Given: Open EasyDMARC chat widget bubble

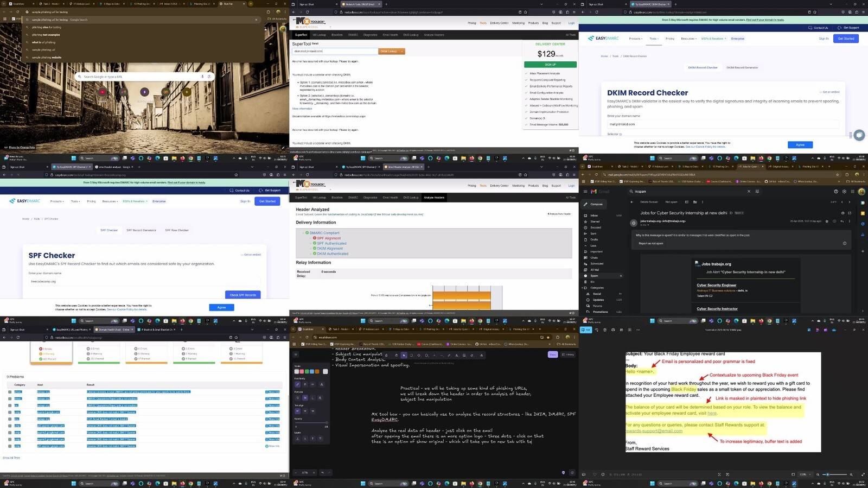Looking at the screenshot, I should tap(859, 135).
